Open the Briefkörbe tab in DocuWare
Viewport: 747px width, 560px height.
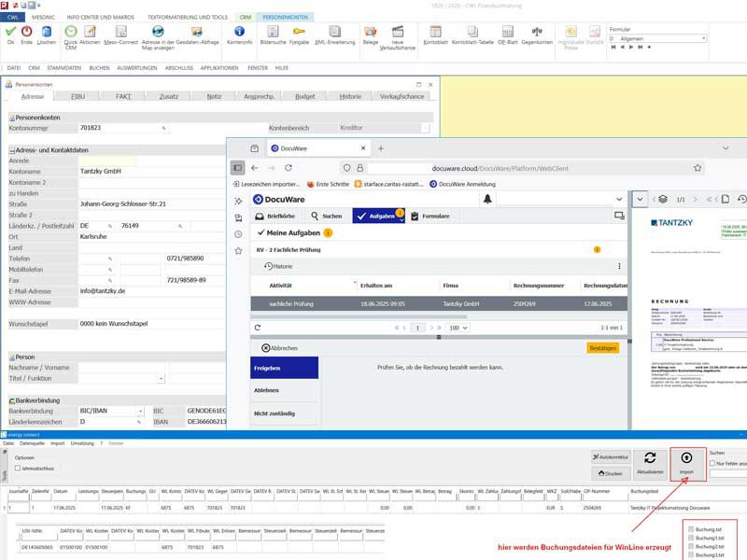(x=275, y=217)
